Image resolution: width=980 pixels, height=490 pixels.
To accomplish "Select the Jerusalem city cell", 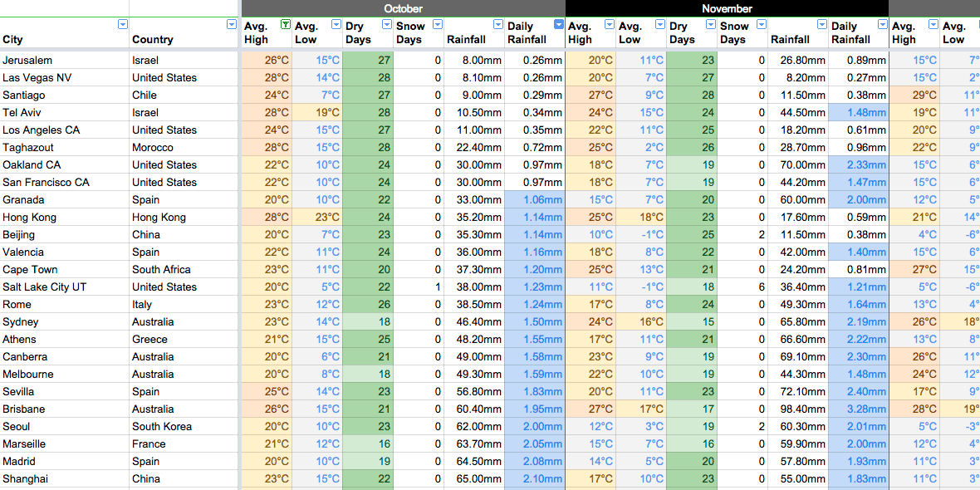I will (x=65, y=61).
